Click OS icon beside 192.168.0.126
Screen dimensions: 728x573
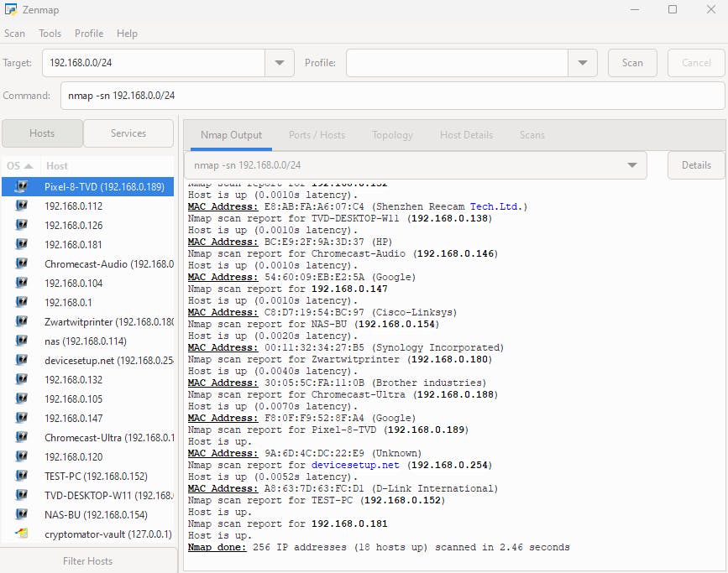point(21,225)
